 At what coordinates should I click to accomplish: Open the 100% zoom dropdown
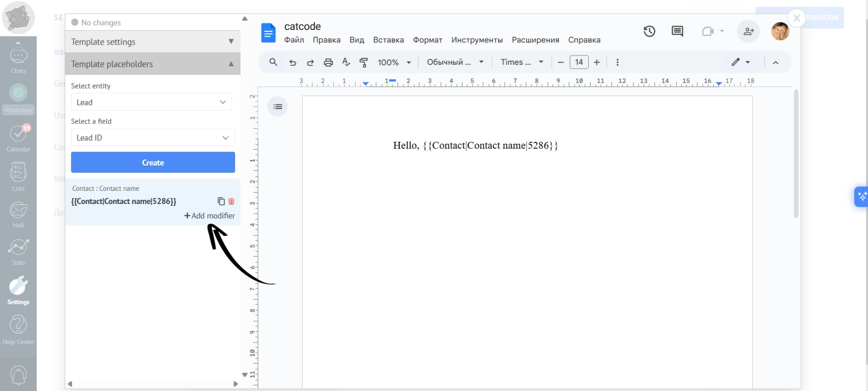click(394, 63)
